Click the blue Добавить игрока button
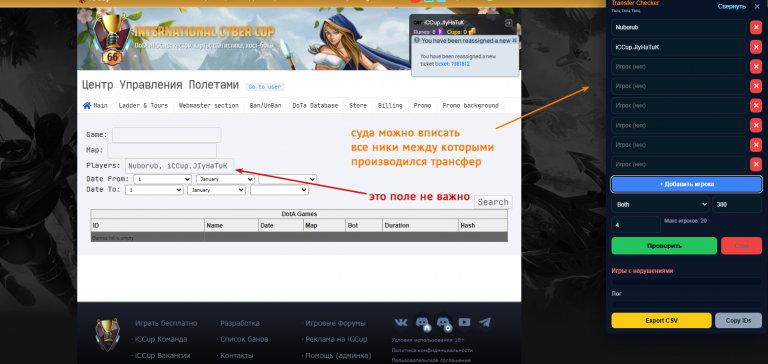Image resolution: width=768 pixels, height=364 pixels. [x=686, y=184]
